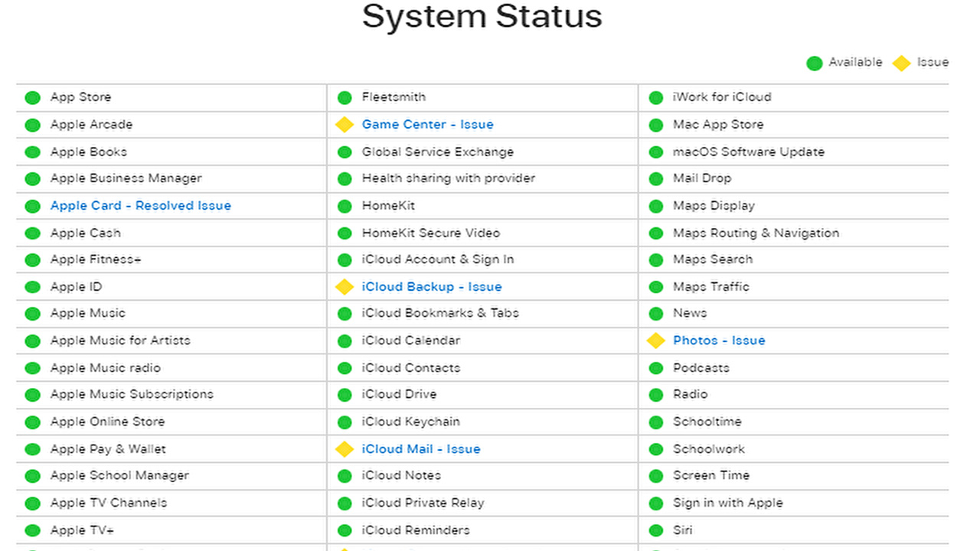Open the Game Center - Issue details
This screenshot has width=980, height=551.
[x=427, y=124]
